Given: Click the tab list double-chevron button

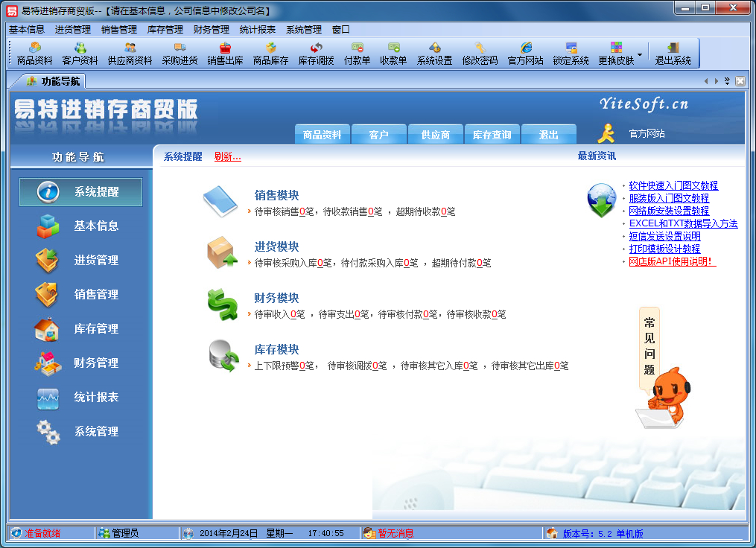Looking at the screenshot, I should point(727,81).
